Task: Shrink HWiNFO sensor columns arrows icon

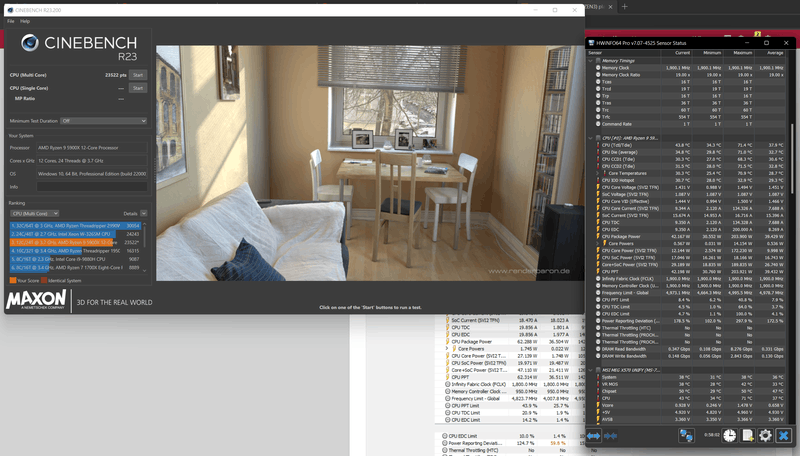Action: 611,436
